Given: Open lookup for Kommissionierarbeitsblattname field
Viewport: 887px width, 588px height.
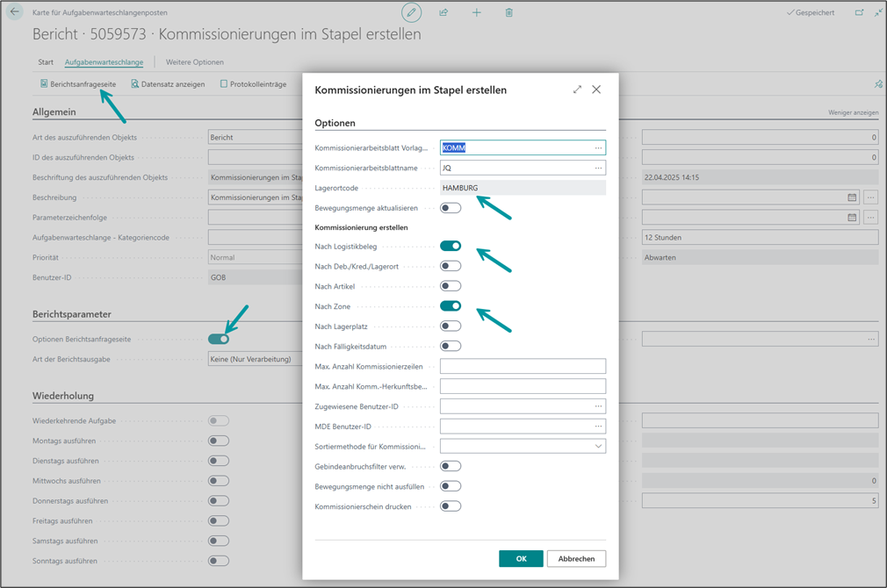Looking at the screenshot, I should click(598, 168).
